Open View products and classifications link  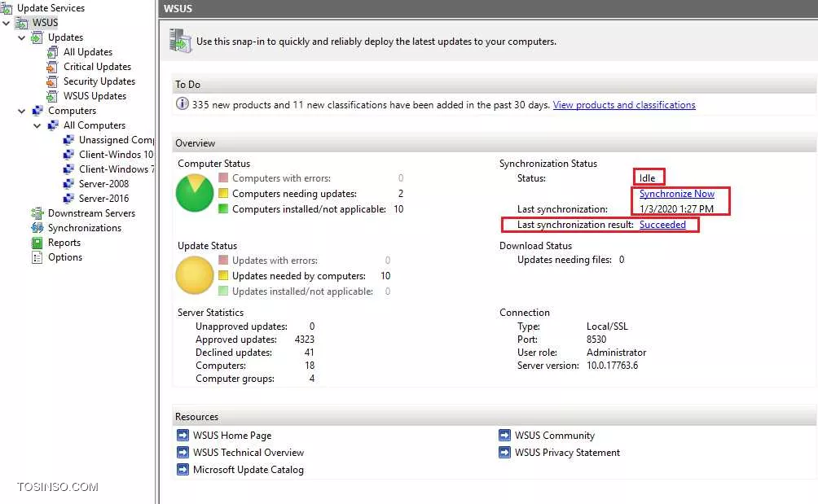[x=624, y=105]
